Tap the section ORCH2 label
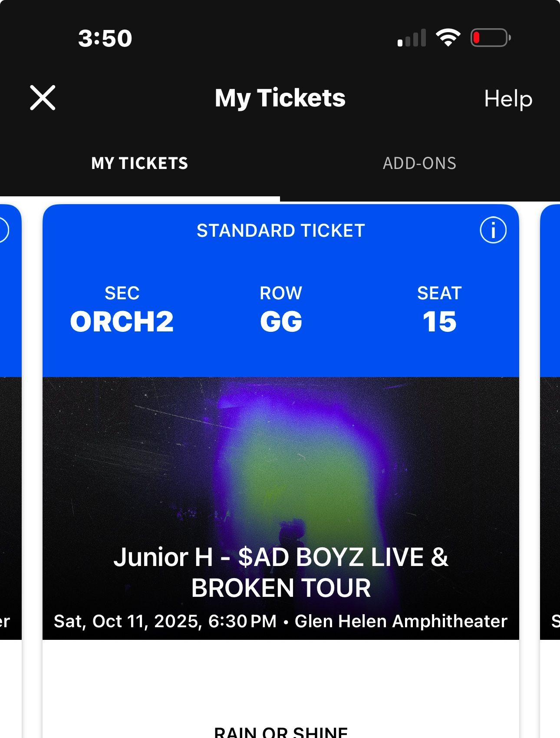560x738 pixels. tap(122, 322)
